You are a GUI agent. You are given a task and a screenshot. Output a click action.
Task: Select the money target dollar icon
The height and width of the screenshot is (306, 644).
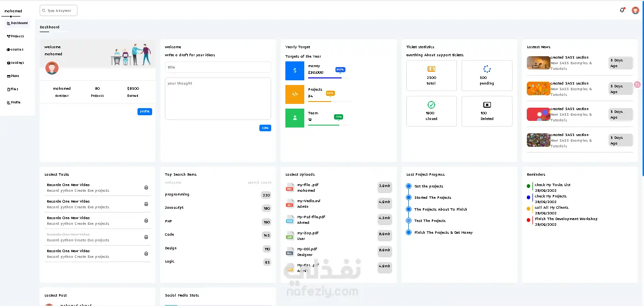pyautogui.click(x=295, y=70)
